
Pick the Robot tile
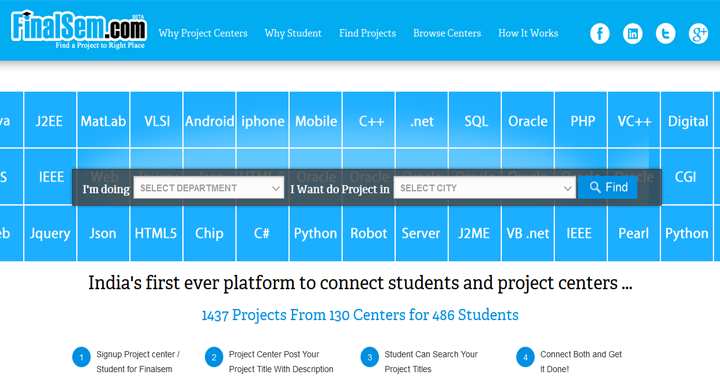369,233
